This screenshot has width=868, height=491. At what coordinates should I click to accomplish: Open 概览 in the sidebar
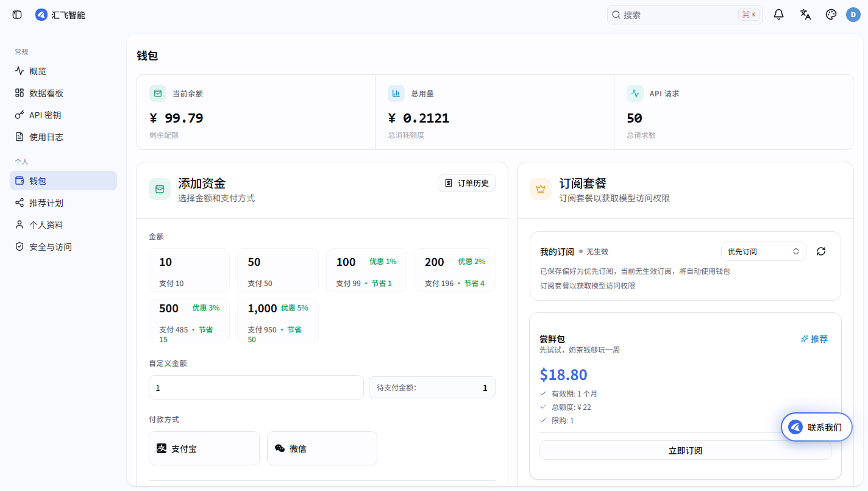click(x=63, y=71)
